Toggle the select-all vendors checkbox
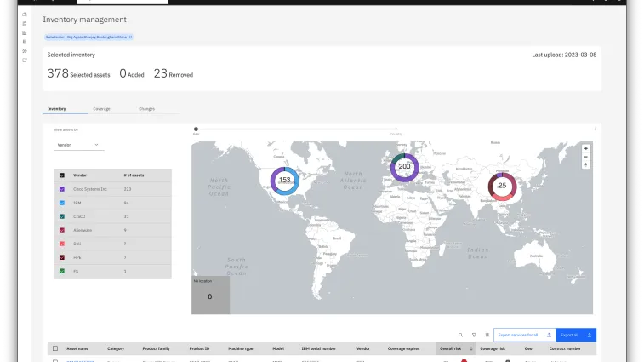The height and width of the screenshot is (362, 644). [62, 175]
